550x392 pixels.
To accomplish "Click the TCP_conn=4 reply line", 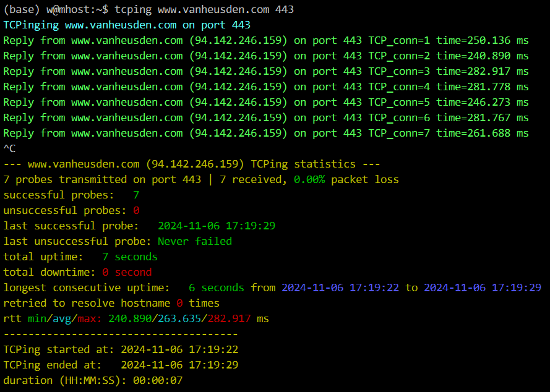I will pos(266,87).
